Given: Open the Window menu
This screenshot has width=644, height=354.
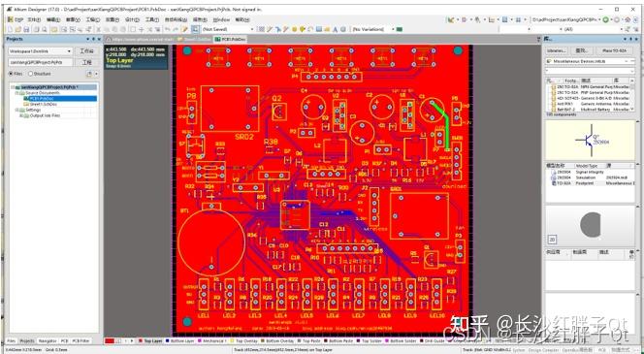Looking at the screenshot, I should [221, 19].
